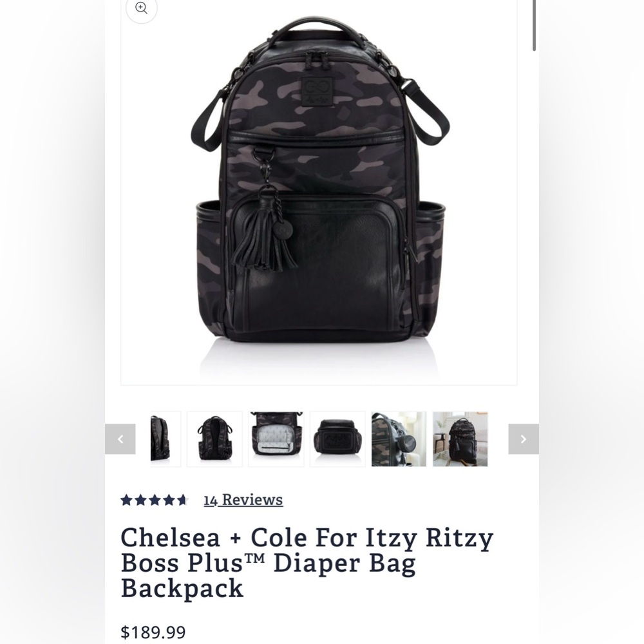
Task: Open the 14 Reviews link
Action: [243, 500]
